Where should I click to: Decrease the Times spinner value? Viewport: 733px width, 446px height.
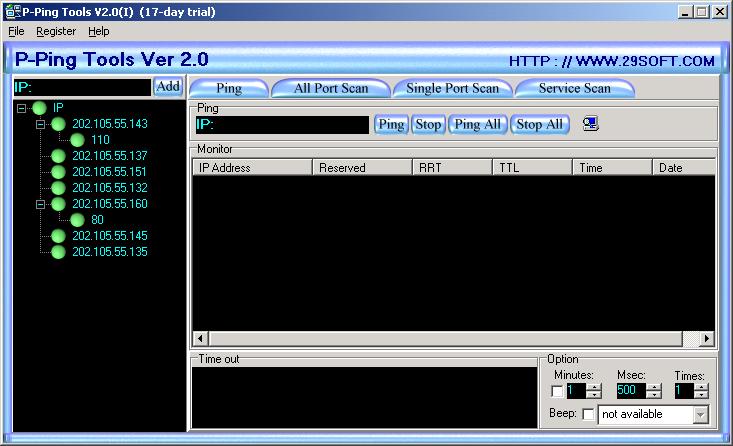701,395
